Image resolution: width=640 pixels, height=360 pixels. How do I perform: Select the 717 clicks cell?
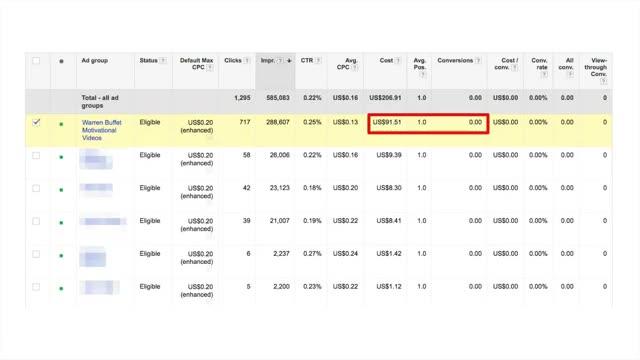point(245,122)
